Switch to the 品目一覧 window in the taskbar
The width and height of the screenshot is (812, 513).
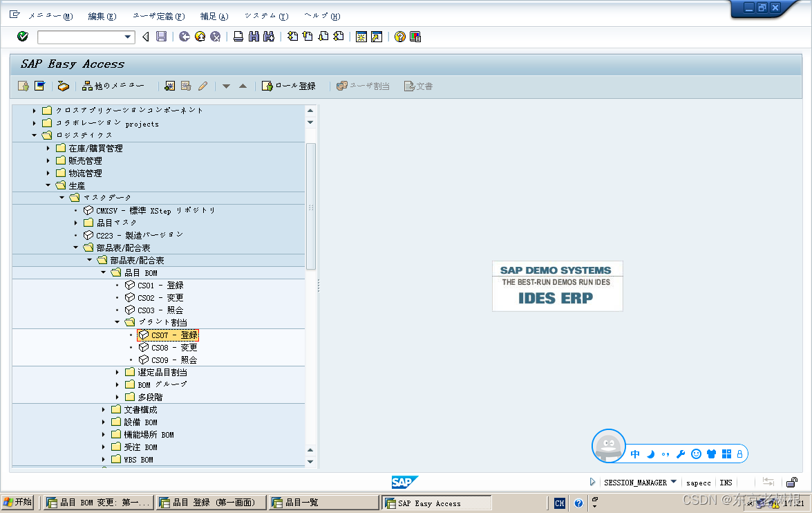pyautogui.click(x=323, y=502)
